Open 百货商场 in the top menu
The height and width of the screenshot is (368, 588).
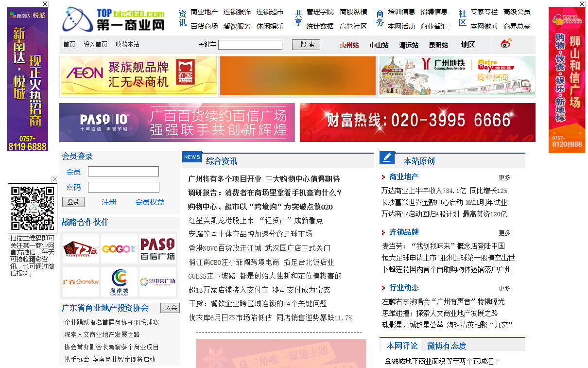coord(204,26)
